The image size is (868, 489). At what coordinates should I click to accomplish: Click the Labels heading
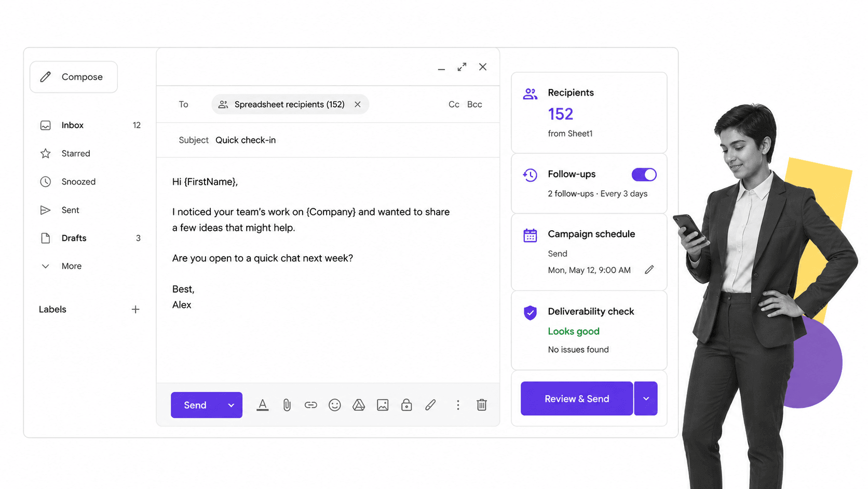pyautogui.click(x=52, y=309)
